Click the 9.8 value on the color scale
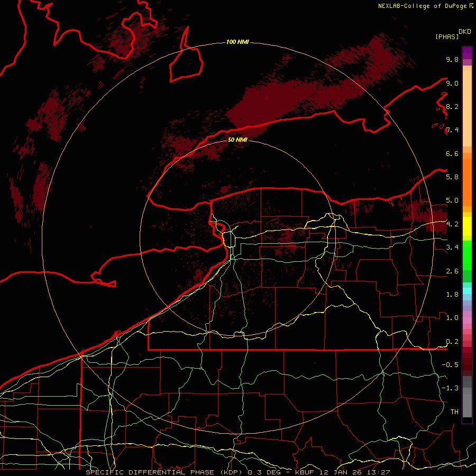Screen dimensions: 476x476 452,59
